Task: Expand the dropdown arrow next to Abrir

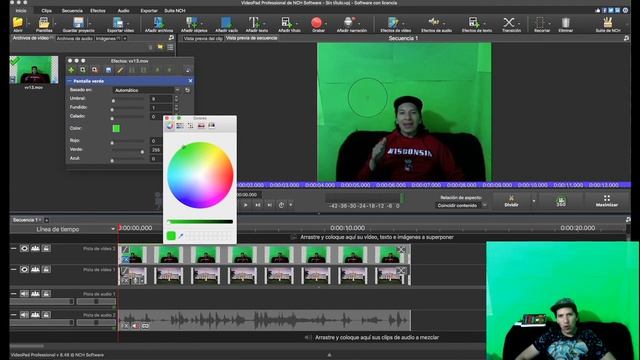Action: pos(29,24)
